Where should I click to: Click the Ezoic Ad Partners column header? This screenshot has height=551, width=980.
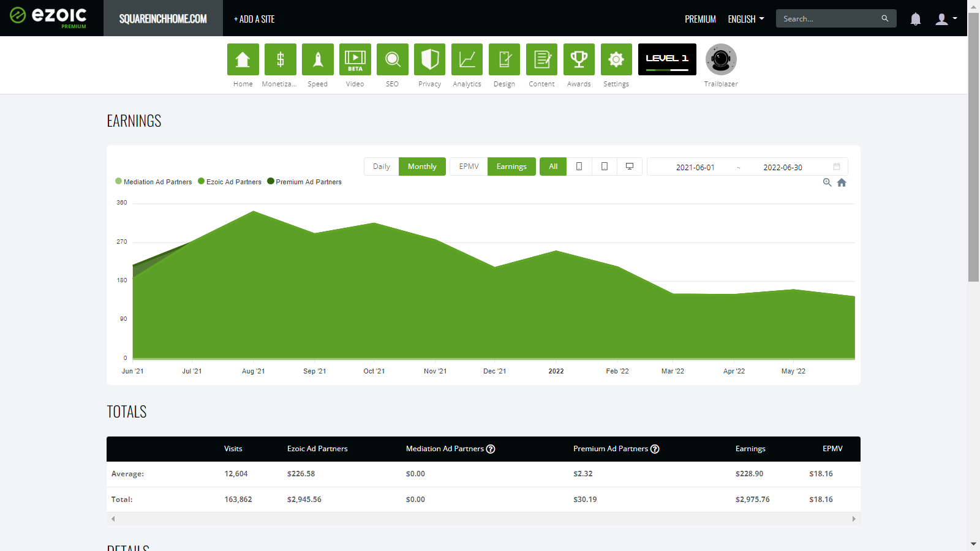pyautogui.click(x=317, y=449)
